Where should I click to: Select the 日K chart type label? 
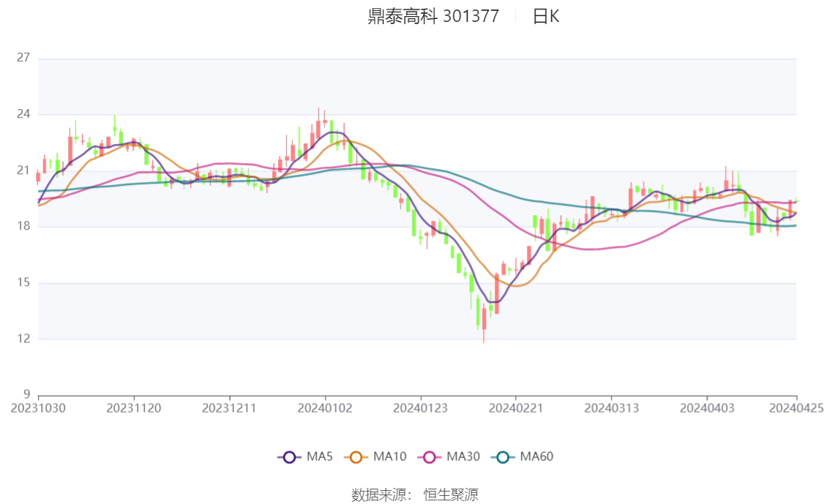click(x=546, y=16)
